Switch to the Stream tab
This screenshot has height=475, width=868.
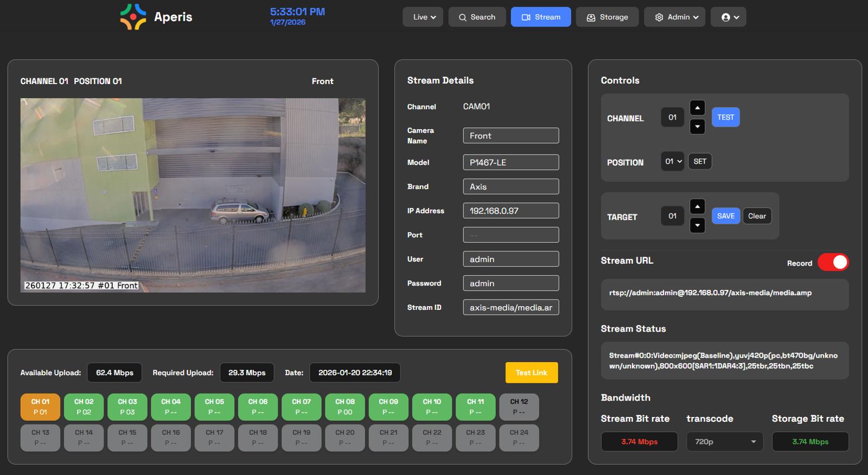540,17
